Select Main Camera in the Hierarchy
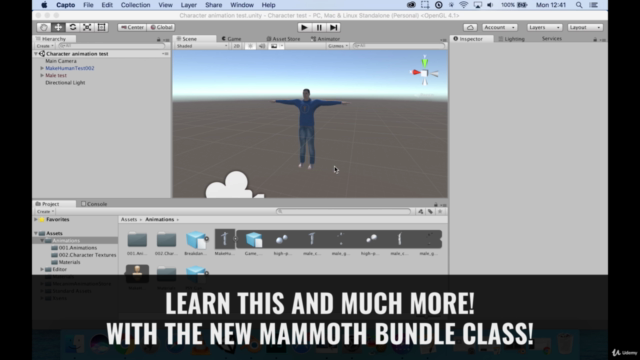This screenshot has height=360, width=640. pos(61,61)
